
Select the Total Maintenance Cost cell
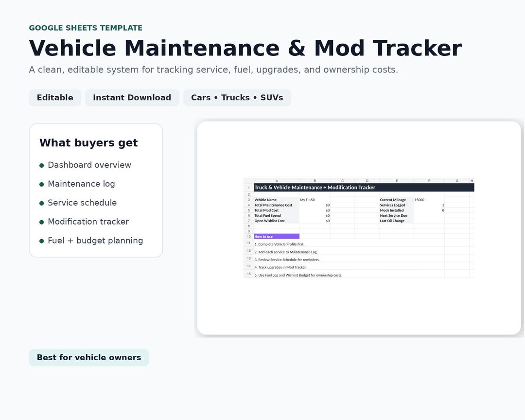(x=277, y=205)
